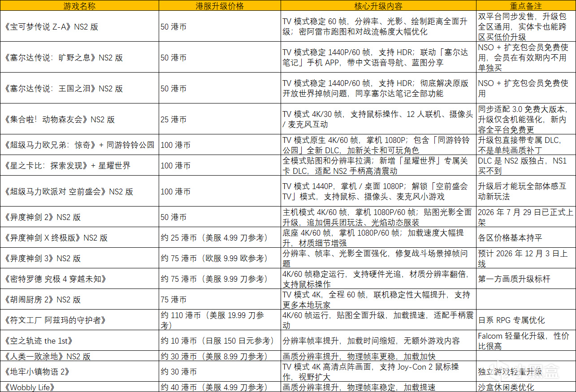Image resolution: width=576 pixels, height=392 pixels.
Task: Click the upgrade content mentioning "修复战斗场景掉帧问题"
Action: tap(379, 258)
